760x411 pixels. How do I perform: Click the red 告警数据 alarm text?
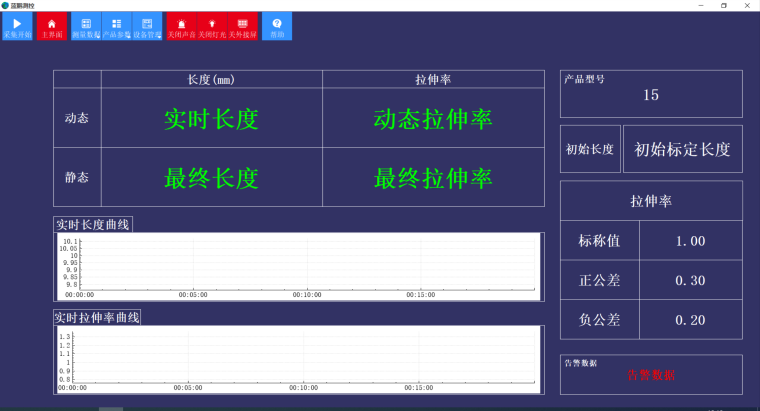click(651, 374)
